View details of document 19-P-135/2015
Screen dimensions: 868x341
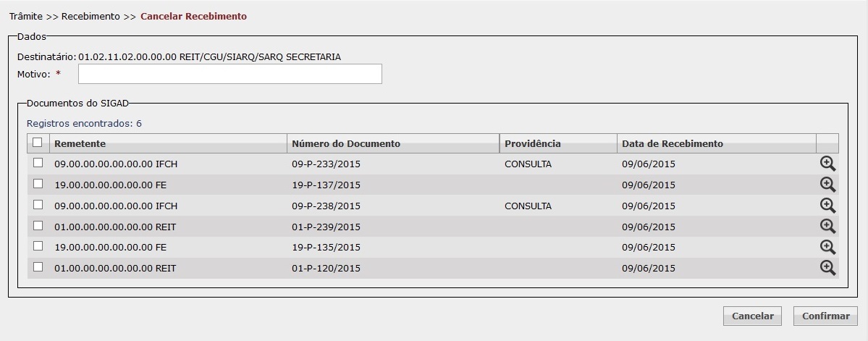[x=827, y=247]
